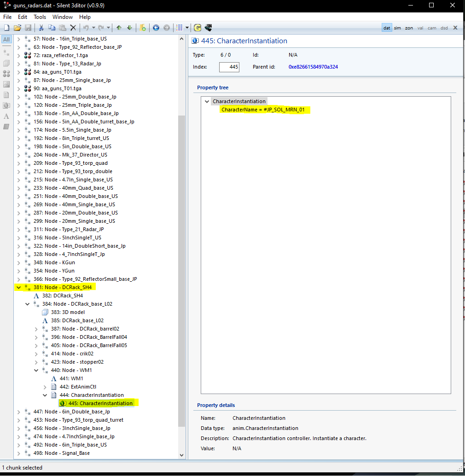Open the File menu
465x476 pixels.
[7, 17]
